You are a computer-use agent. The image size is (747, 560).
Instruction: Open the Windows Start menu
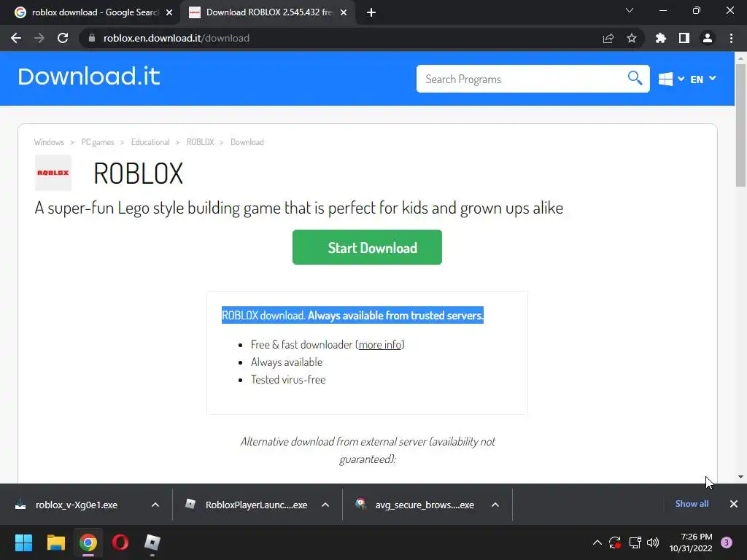click(x=23, y=542)
